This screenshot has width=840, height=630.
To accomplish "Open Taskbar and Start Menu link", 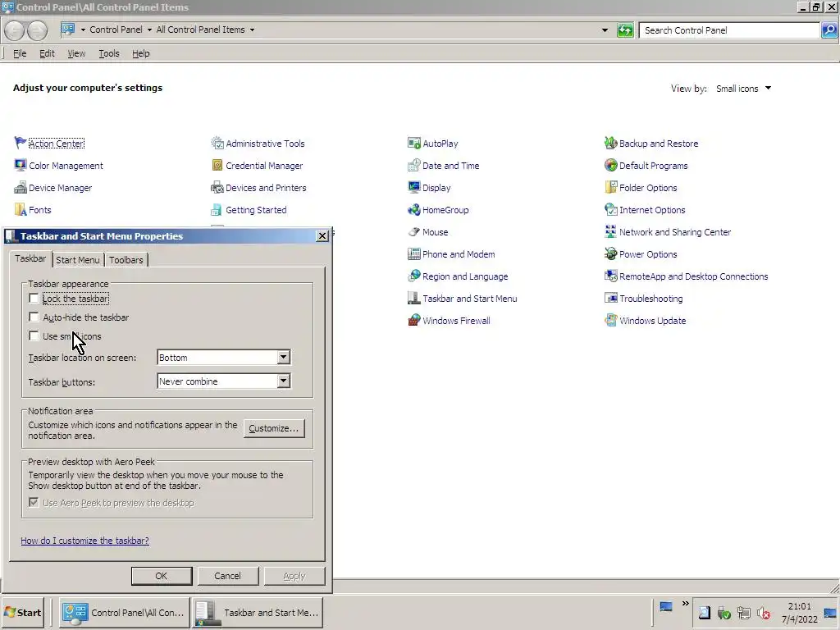I will pyautogui.click(x=470, y=299).
